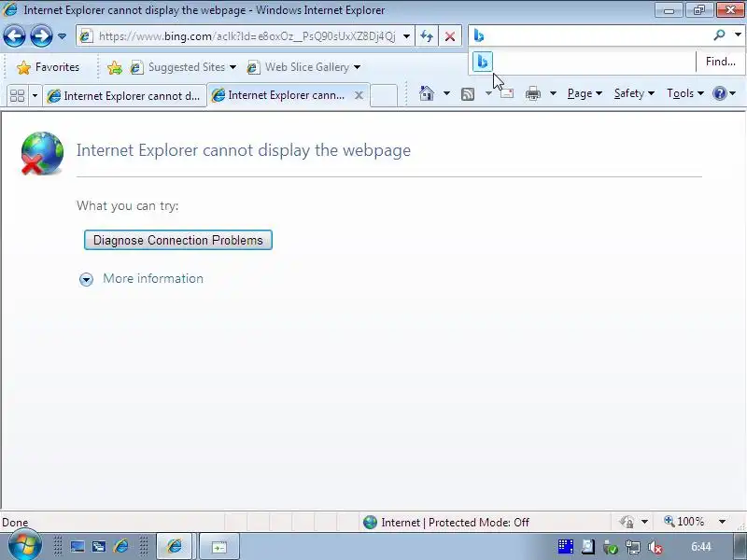Click the blue grid tray icon

[566, 547]
